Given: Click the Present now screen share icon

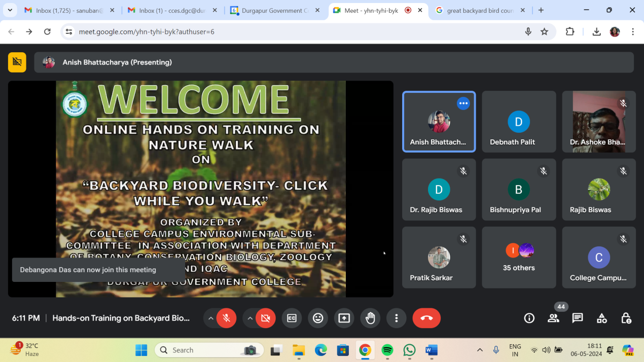Looking at the screenshot, I should [344, 318].
